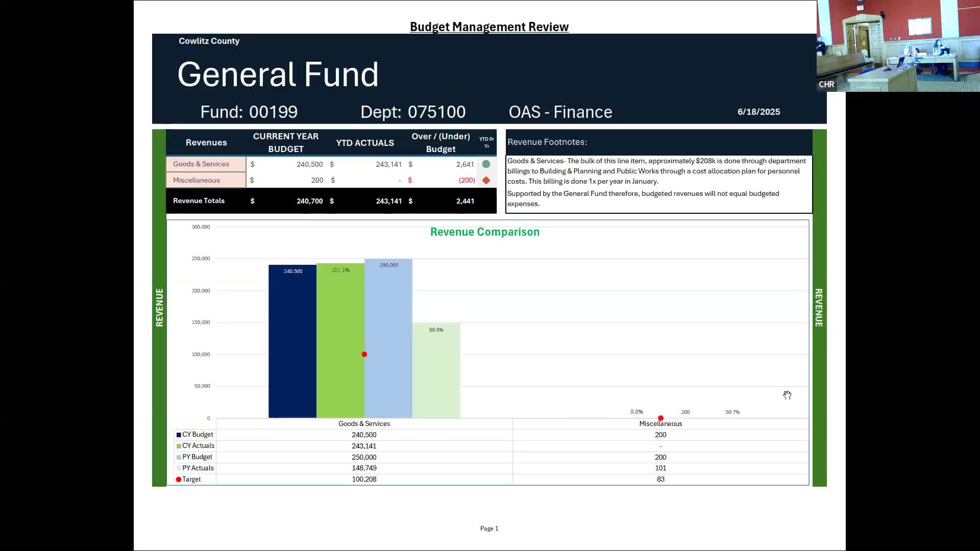The image size is (980, 551).
Task: Click the right vertical REVENUE side tab
Action: tap(819, 308)
